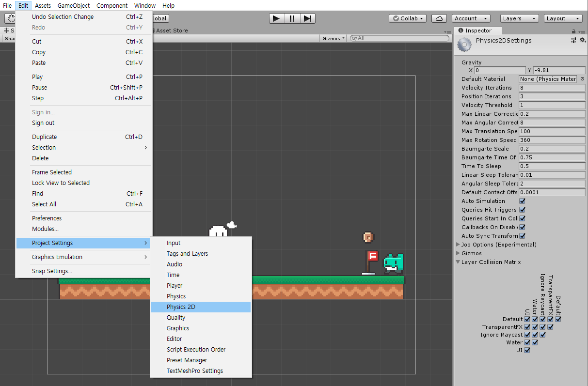Toggle TransparentFX row, TransparentFX column checkbox
Image resolution: width=588 pixels, height=386 pixels.
[551, 327]
